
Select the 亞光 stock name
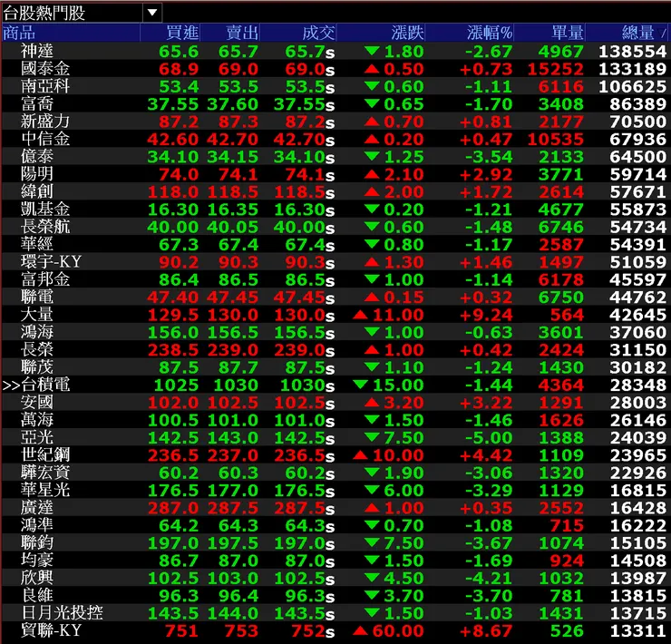coord(37,437)
